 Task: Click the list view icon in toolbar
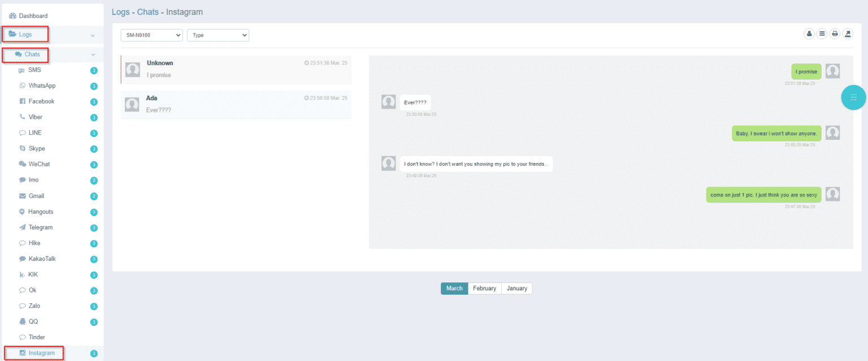(822, 34)
